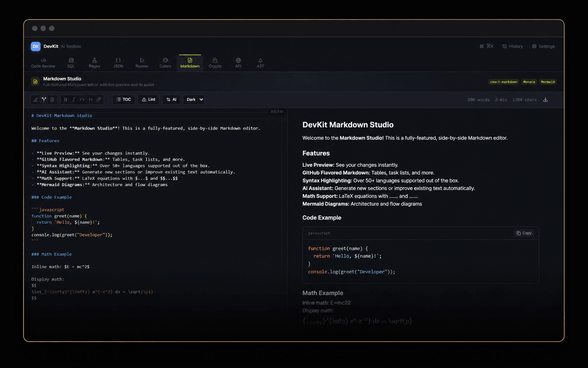
Task: Open the Colors tool
Action: coord(165,63)
